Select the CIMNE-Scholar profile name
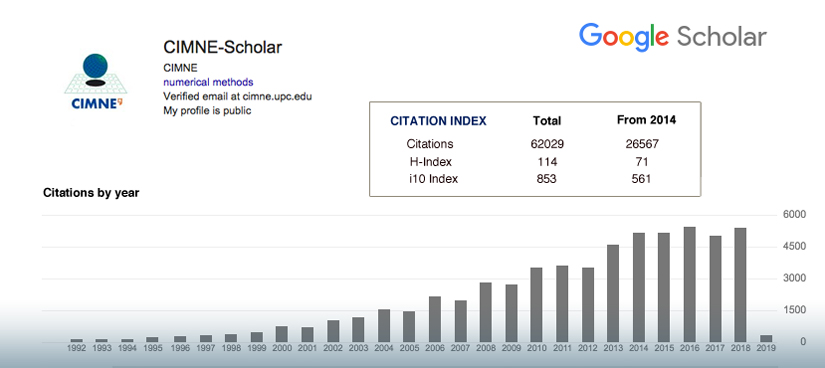825x368 pixels. tap(223, 47)
